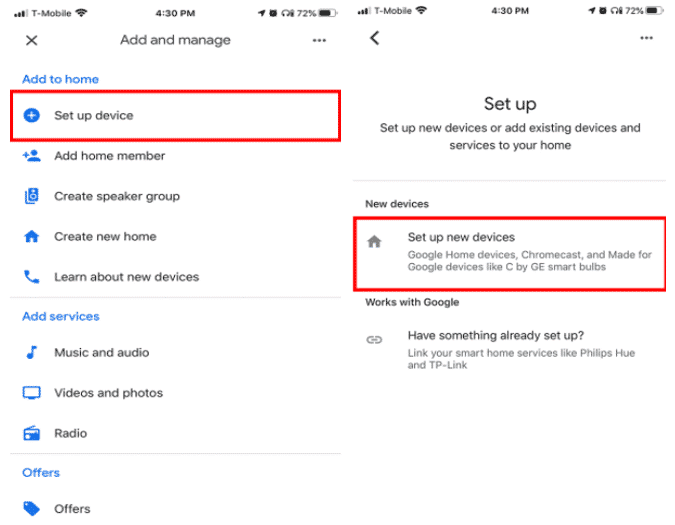This screenshot has width=675, height=525.
Task: Tap the Add home member label
Action: click(x=109, y=156)
